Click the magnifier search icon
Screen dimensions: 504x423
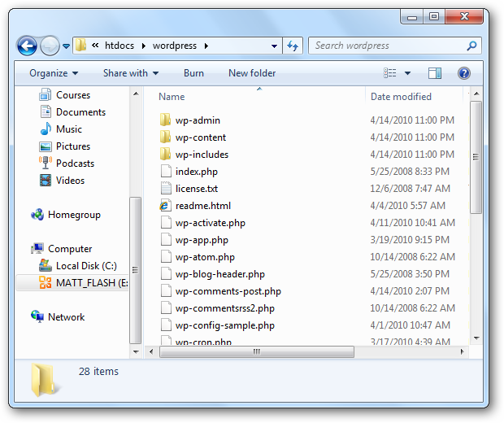[471, 46]
